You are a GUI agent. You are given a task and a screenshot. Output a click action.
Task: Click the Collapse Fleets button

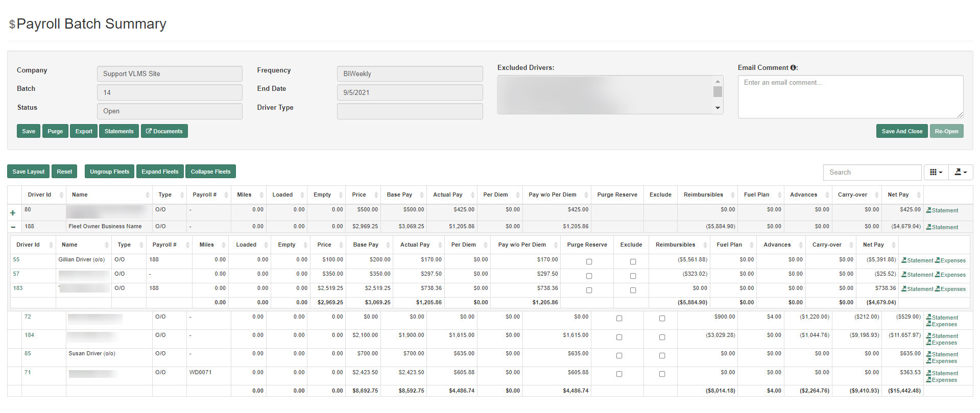(x=210, y=172)
